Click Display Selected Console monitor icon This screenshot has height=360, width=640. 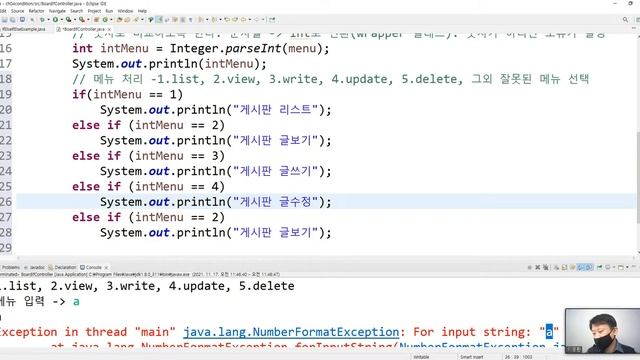[x=608, y=267]
